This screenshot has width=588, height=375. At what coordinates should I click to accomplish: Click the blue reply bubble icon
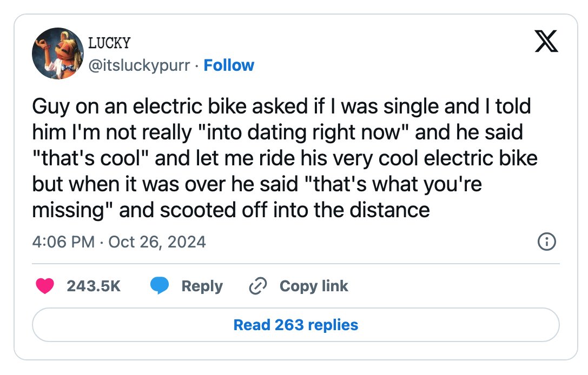point(160,286)
